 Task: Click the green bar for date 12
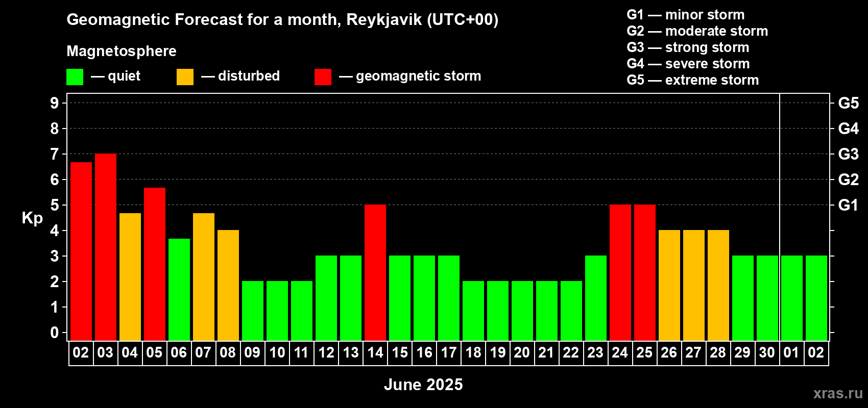coord(326,298)
